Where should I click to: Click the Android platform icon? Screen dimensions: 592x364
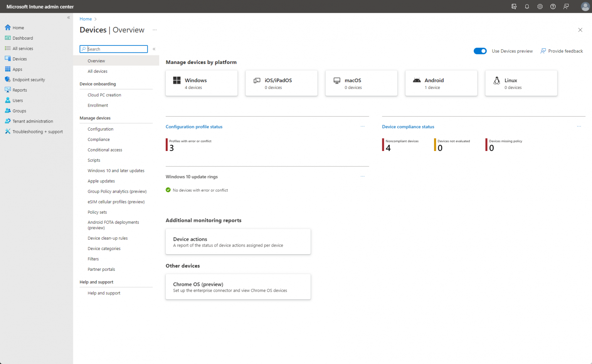tap(417, 80)
